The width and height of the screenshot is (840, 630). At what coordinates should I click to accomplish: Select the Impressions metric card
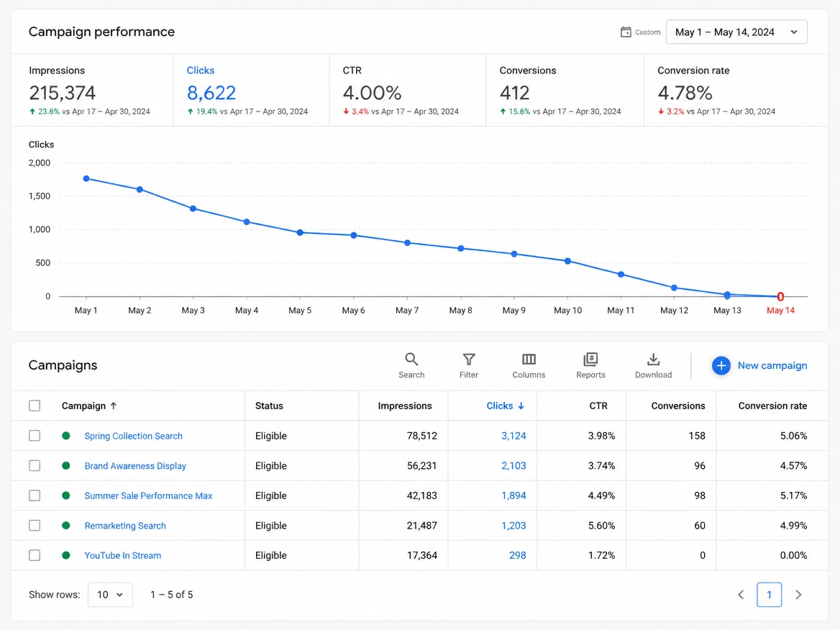pyautogui.click(x=92, y=91)
